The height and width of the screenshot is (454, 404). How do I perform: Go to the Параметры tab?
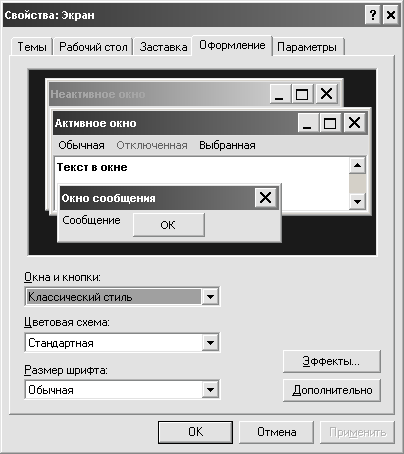(x=307, y=47)
